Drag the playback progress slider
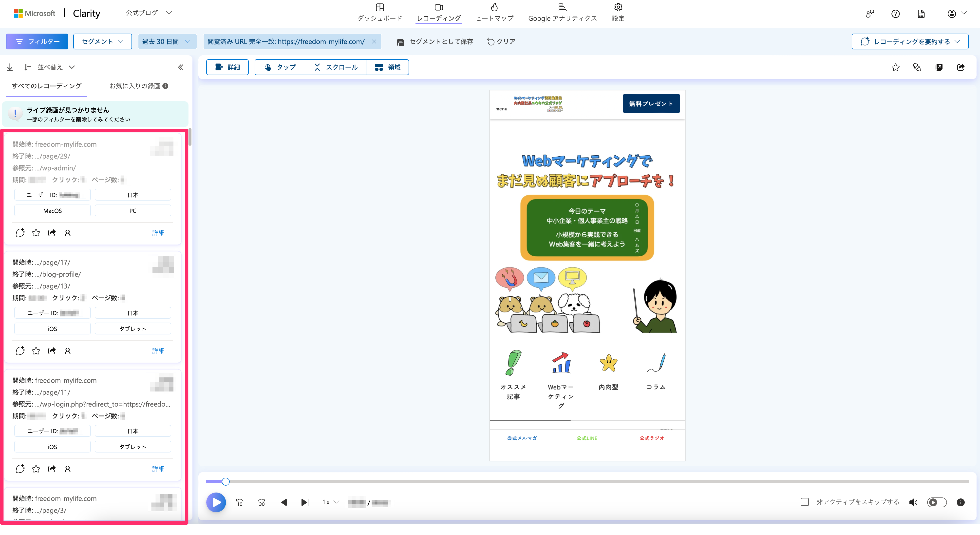Screen dimensions: 980x535 pos(226,482)
